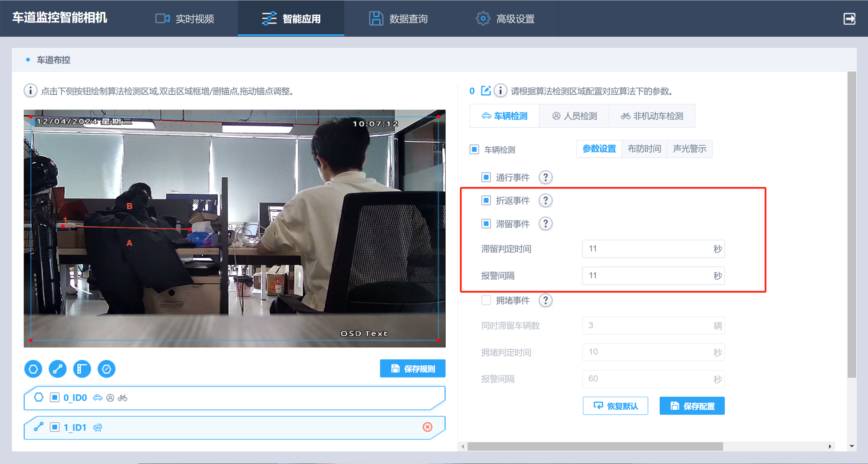The width and height of the screenshot is (868, 464).
Task: Open the 高级设置 tab
Action: (505, 19)
